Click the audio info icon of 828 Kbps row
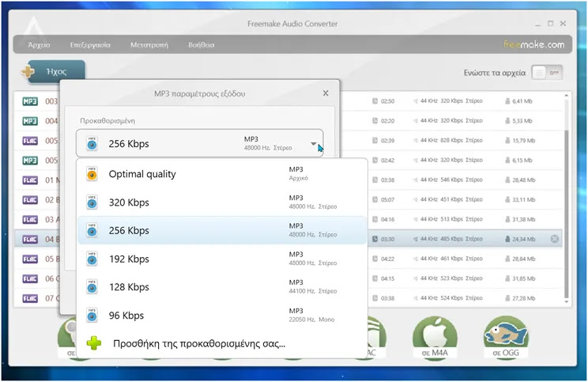This screenshot has height=382, width=588. (416, 140)
